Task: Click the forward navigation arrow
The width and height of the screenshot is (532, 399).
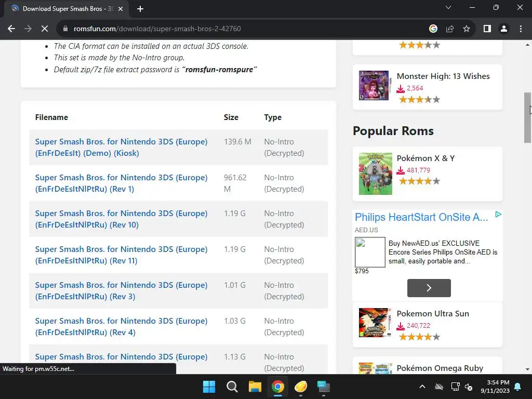Action: tap(28, 29)
